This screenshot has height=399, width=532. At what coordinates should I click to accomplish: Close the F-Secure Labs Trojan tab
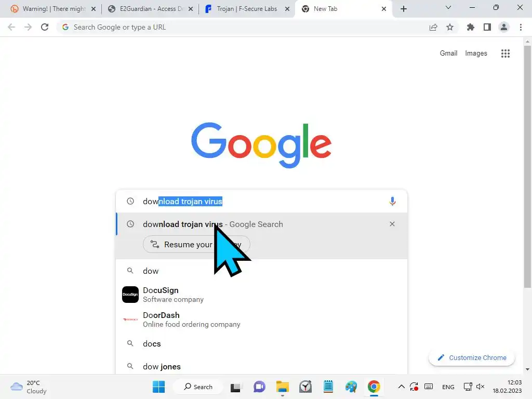287,9
